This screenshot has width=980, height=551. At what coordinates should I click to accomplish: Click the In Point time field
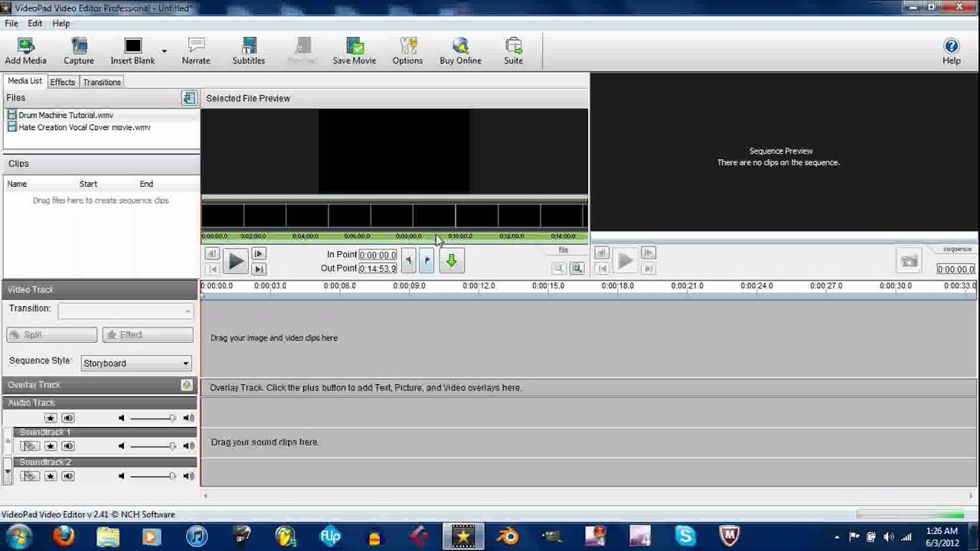(377, 255)
